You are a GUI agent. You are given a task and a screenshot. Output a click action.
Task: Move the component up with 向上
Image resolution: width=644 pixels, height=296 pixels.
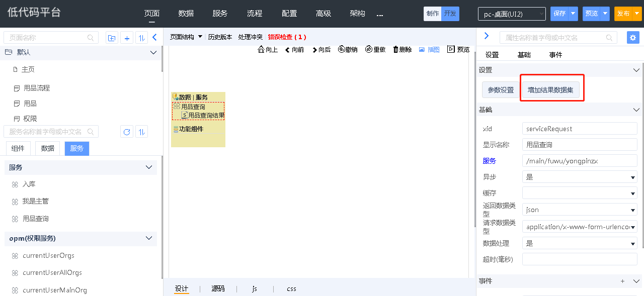(268, 49)
